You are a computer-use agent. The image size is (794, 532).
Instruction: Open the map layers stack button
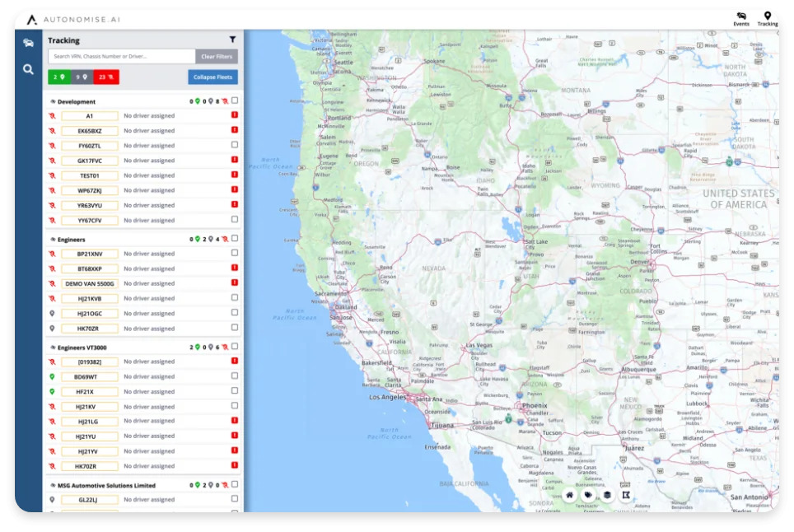607,495
